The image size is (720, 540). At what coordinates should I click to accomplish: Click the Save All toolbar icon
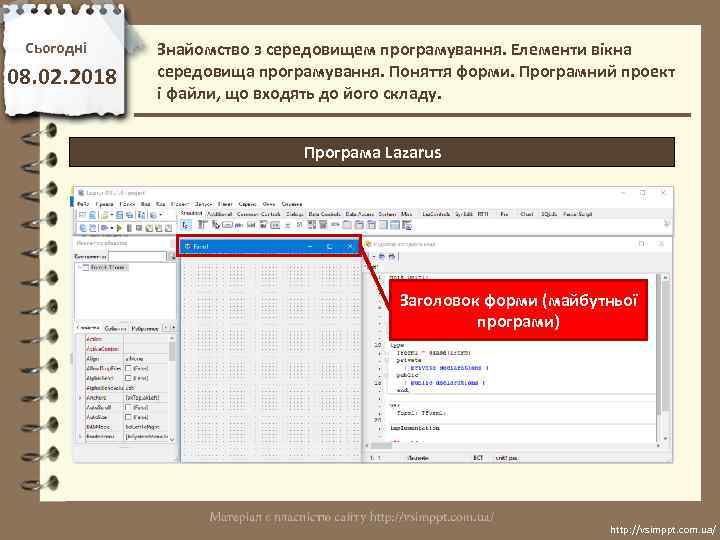[x=129, y=214]
